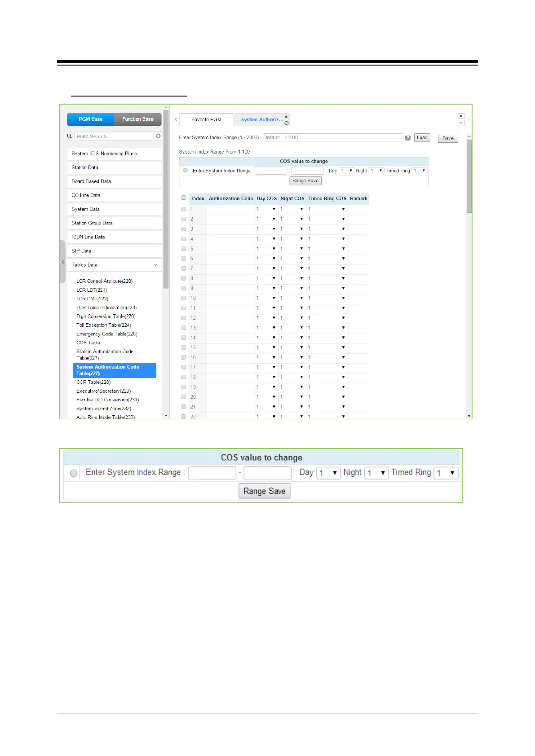535x756 pixels.
Task: Open Flexible DID Conversion(231)
Action: (x=107, y=400)
